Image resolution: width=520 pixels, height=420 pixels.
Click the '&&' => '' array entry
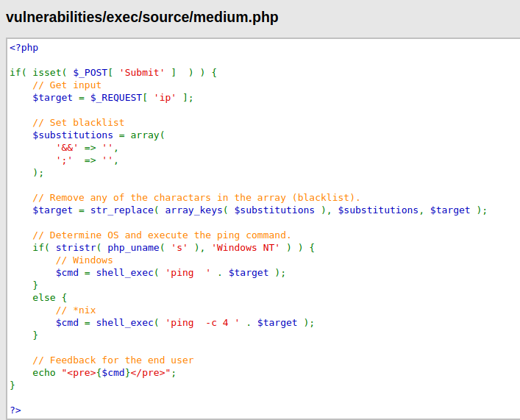tap(87, 148)
